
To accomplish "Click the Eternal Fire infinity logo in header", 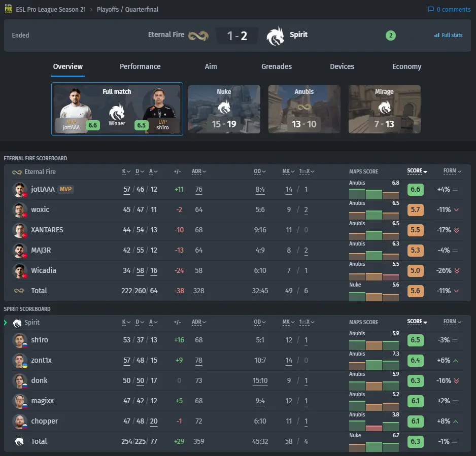I will click(198, 36).
